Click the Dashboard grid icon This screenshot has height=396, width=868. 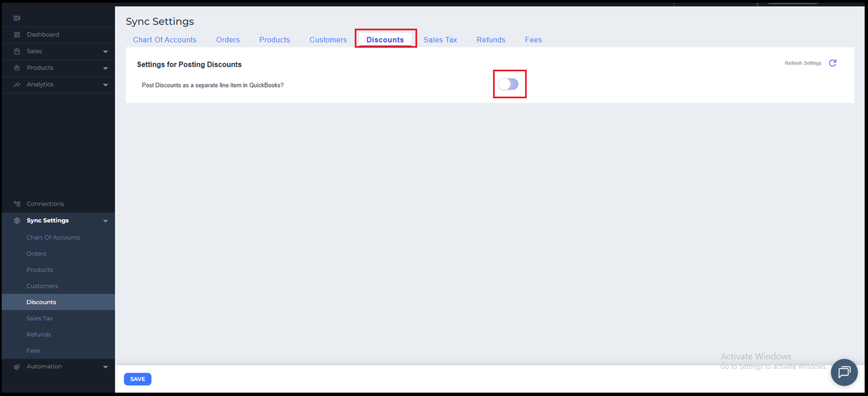click(17, 35)
